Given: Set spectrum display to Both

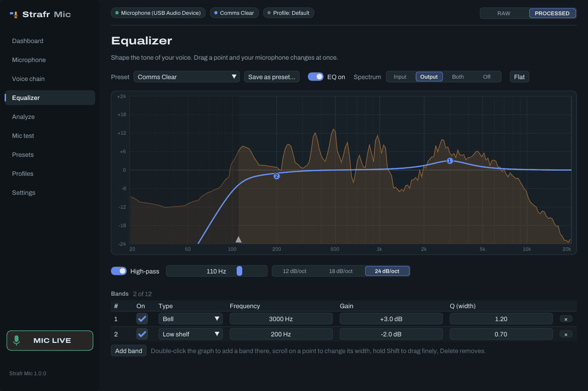Looking at the screenshot, I should 458,77.
